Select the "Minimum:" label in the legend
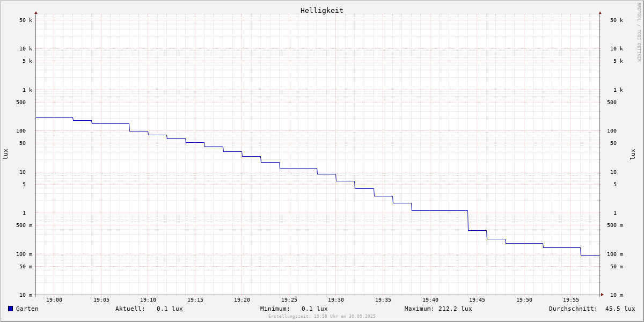Image resolution: width=644 pixels, height=322 pixels. 275,309
